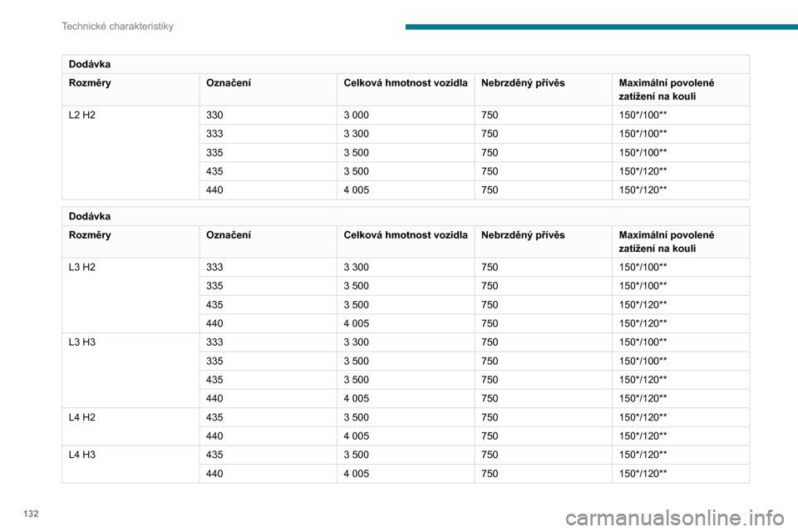Click "3 300" in the L3 H3 row
This screenshot has height=532, width=798.
point(357,342)
